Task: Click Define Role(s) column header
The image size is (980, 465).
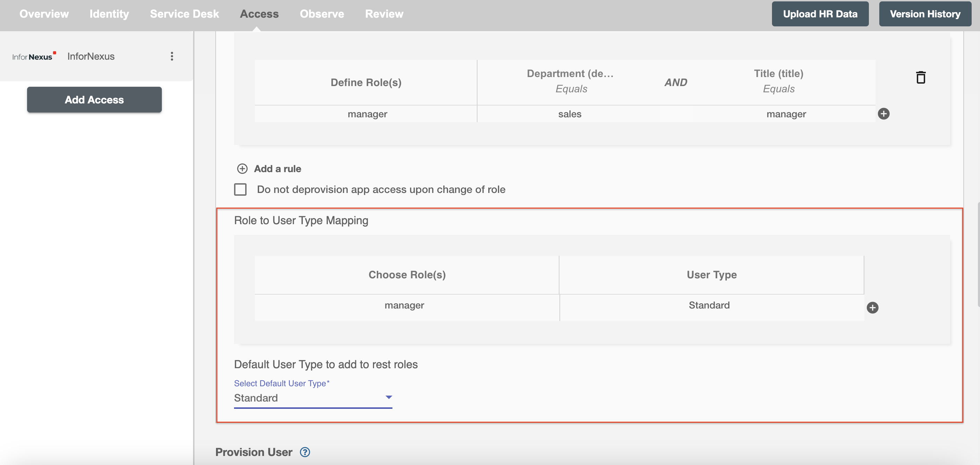Action: click(366, 82)
